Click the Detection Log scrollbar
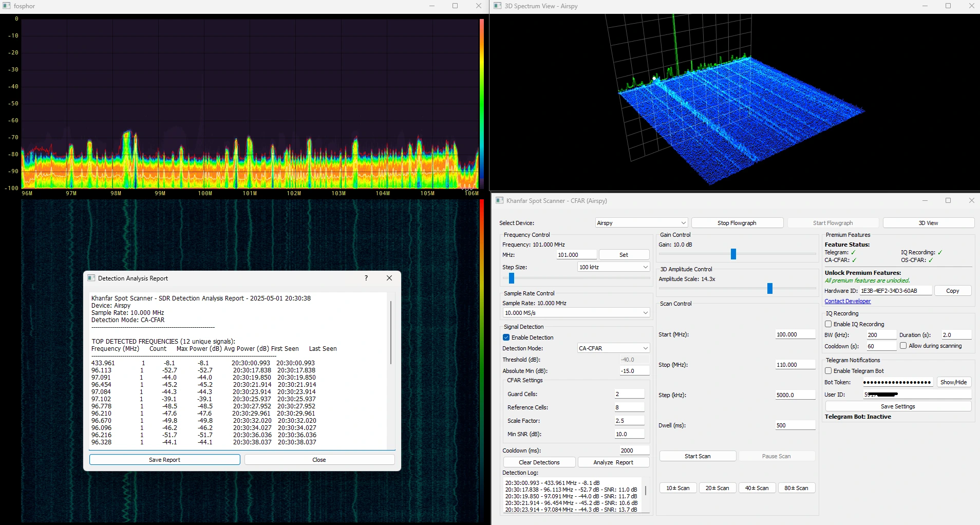 point(646,491)
